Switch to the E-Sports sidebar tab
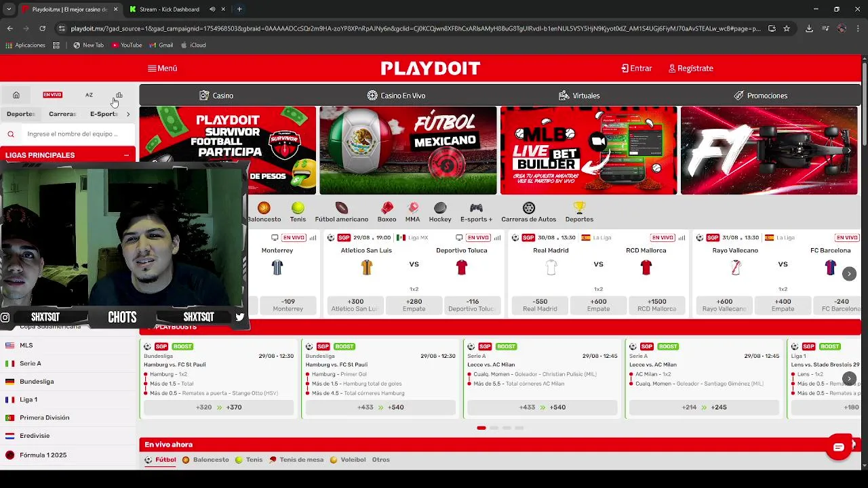Image resolution: width=868 pixels, height=488 pixels. (x=104, y=114)
